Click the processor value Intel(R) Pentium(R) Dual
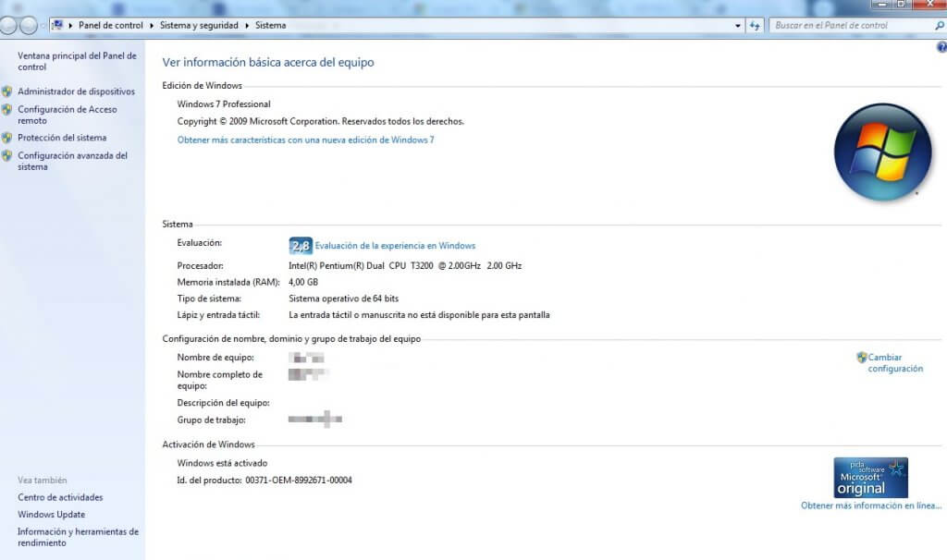 (x=405, y=265)
